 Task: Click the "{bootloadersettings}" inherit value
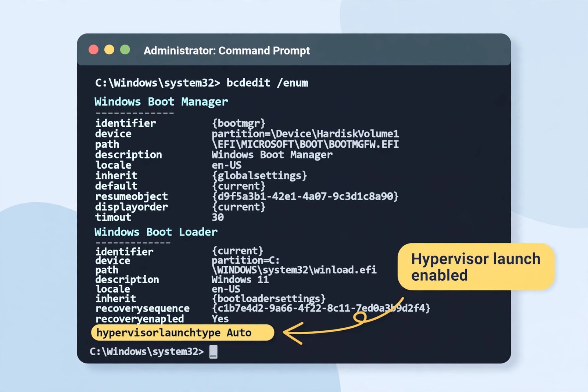(x=269, y=299)
